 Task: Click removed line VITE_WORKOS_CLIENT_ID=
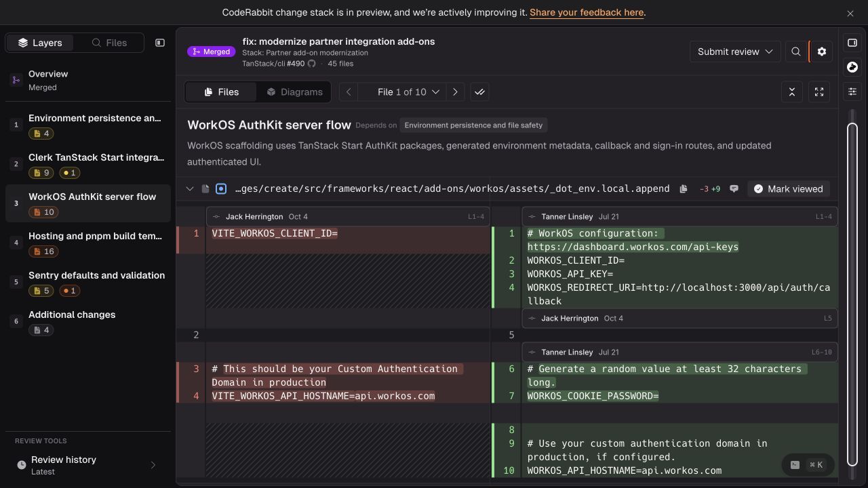pos(275,233)
